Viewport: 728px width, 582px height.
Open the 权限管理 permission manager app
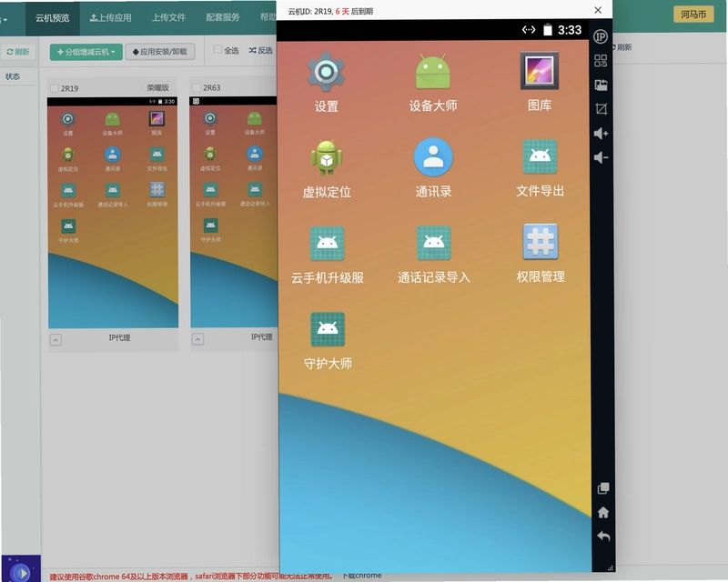coord(541,242)
